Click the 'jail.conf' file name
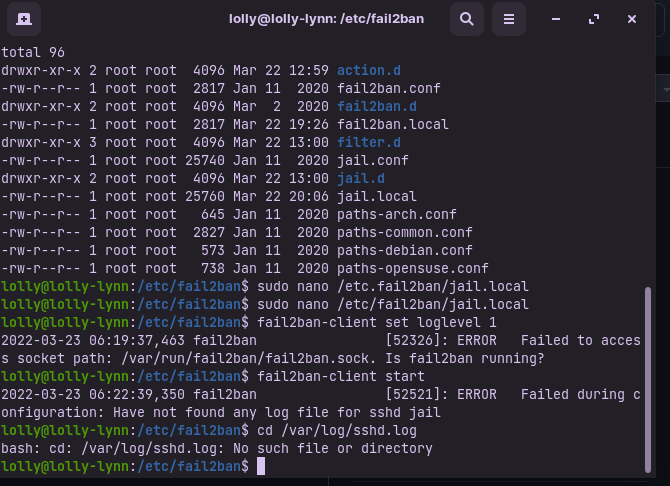Screen dimensions: 670x486 click(373, 160)
